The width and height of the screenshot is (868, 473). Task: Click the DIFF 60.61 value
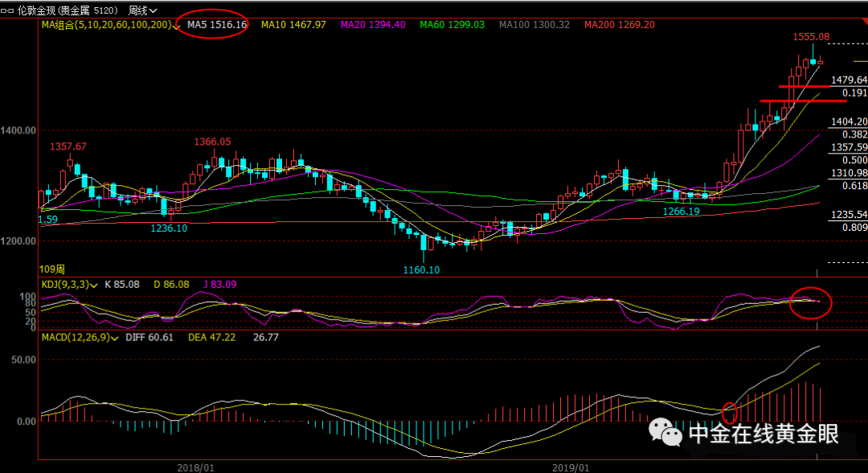149,337
